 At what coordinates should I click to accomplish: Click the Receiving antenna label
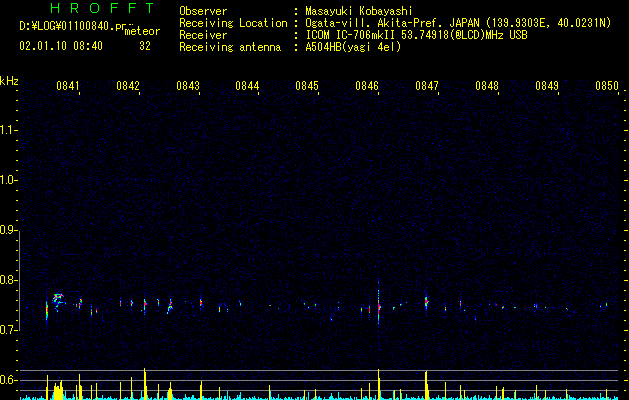click(230, 47)
